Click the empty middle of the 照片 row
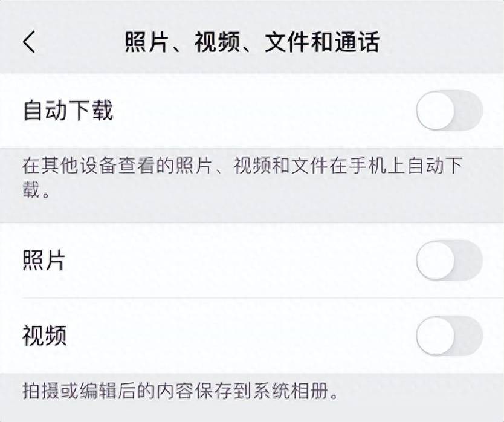The width and height of the screenshot is (504, 422). coord(242,261)
